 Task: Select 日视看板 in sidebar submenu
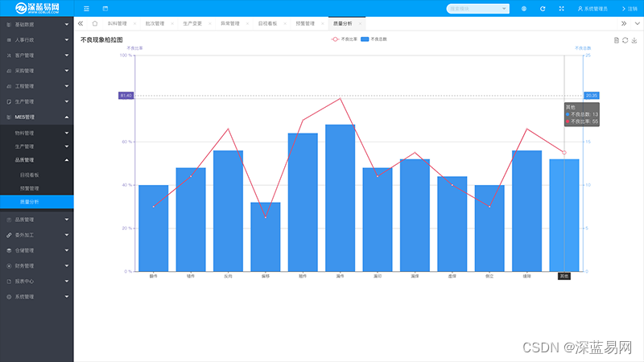[30, 174]
